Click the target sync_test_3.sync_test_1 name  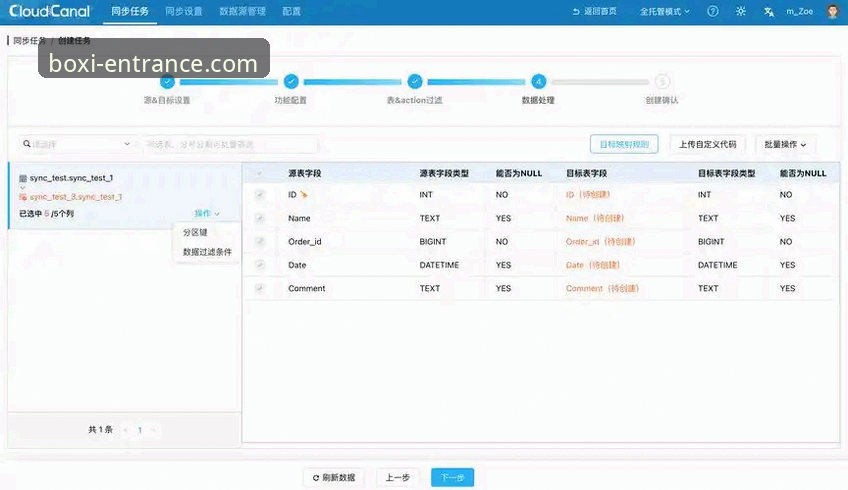point(76,197)
